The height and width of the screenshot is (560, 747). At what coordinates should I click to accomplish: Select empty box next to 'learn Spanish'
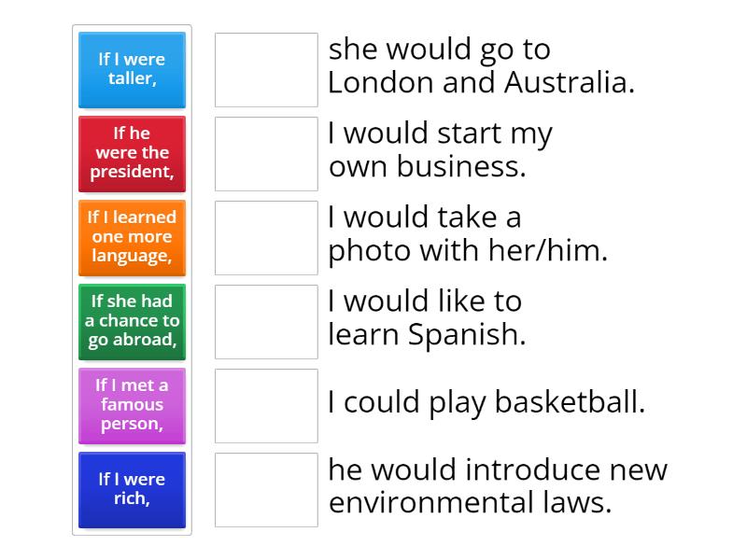[266, 322]
